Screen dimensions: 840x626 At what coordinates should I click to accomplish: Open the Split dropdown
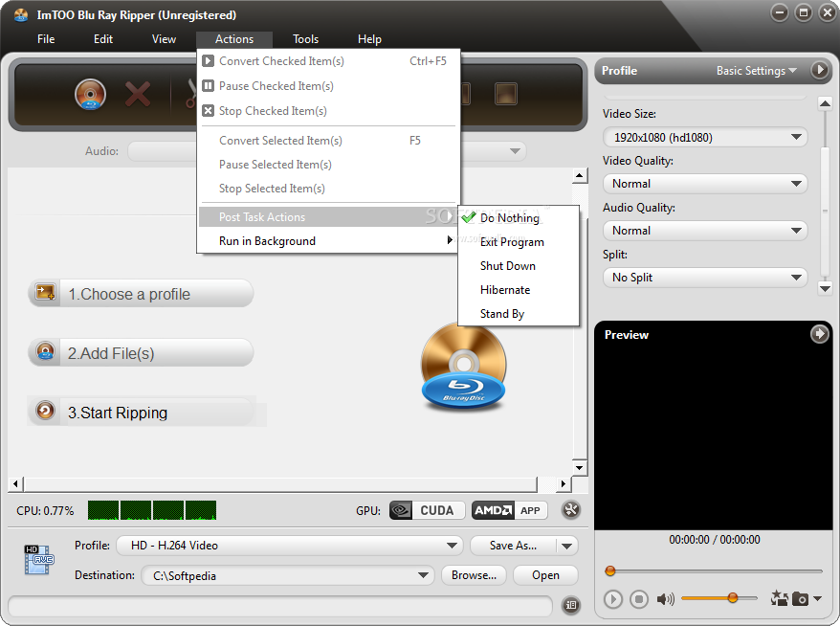coord(705,277)
